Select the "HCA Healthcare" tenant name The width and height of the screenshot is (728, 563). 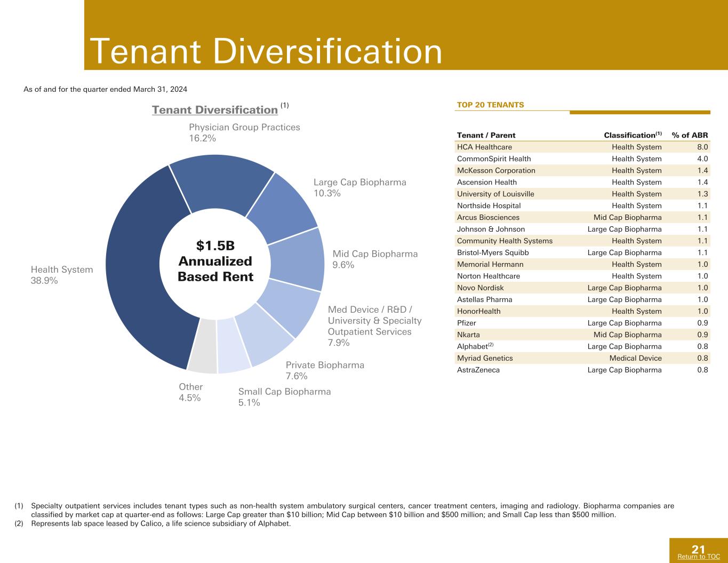(x=484, y=147)
